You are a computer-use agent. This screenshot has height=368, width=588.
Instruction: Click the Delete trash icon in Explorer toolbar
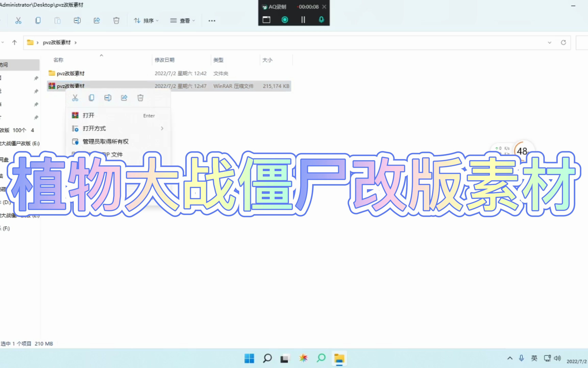(x=116, y=21)
